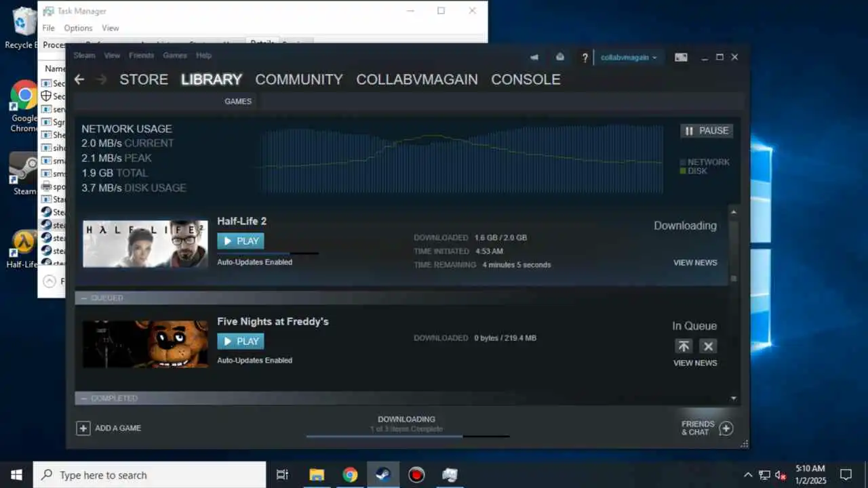
Task: Switch Steam to Big Picture mode
Action: (x=681, y=58)
